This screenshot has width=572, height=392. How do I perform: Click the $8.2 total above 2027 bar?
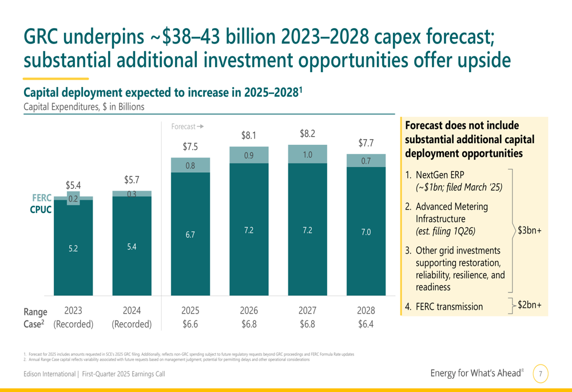pos(308,133)
